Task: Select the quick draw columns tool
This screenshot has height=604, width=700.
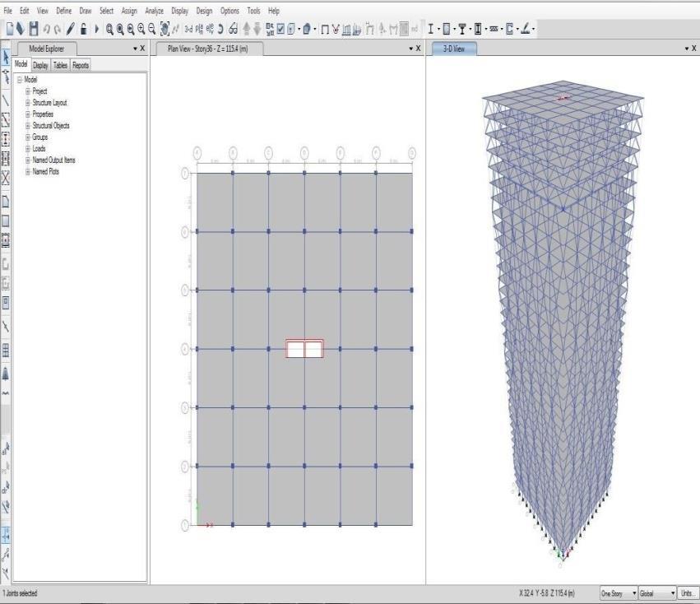Action: (6, 139)
